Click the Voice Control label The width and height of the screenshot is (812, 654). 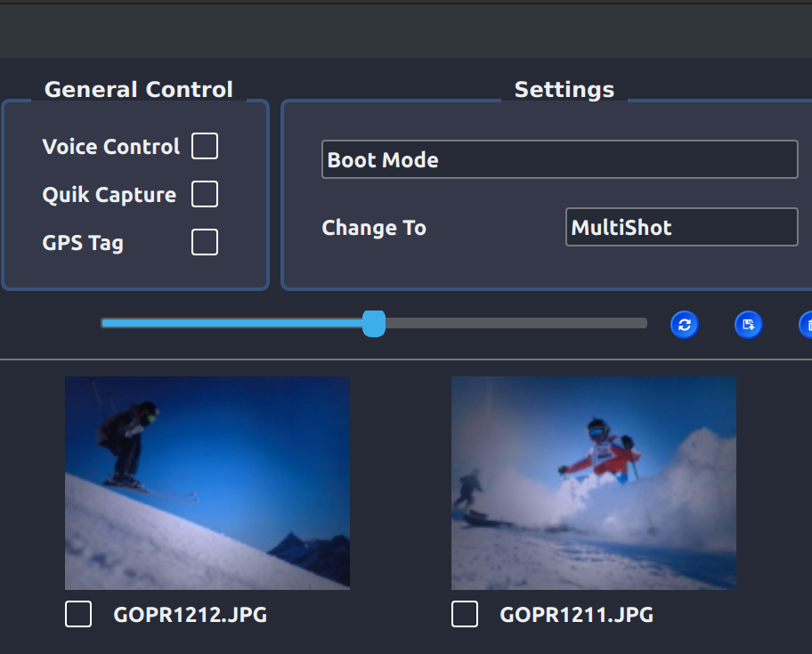coord(110,147)
